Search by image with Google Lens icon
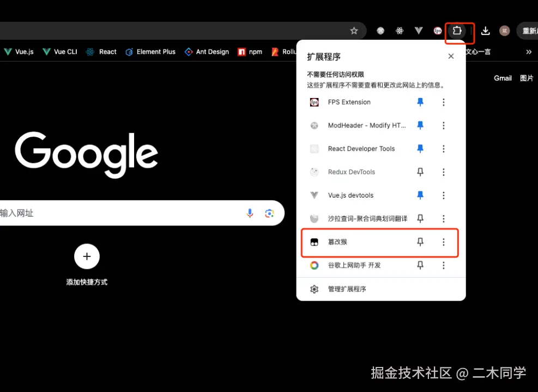Screen dimensions: 538x392 pos(269,213)
